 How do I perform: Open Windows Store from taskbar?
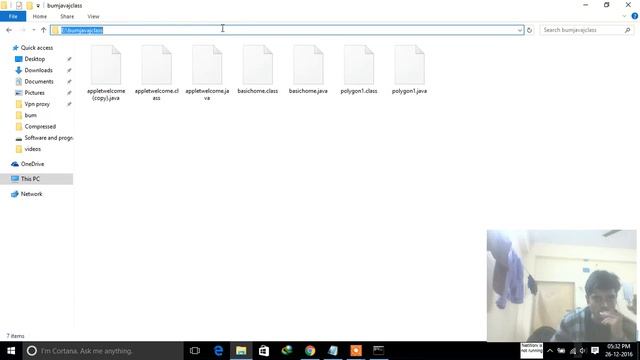(x=264, y=351)
